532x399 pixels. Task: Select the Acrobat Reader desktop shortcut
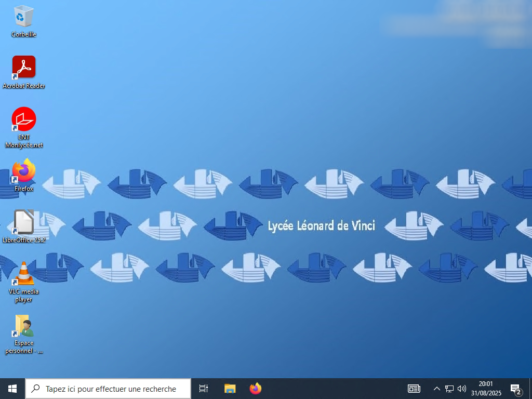click(x=23, y=68)
